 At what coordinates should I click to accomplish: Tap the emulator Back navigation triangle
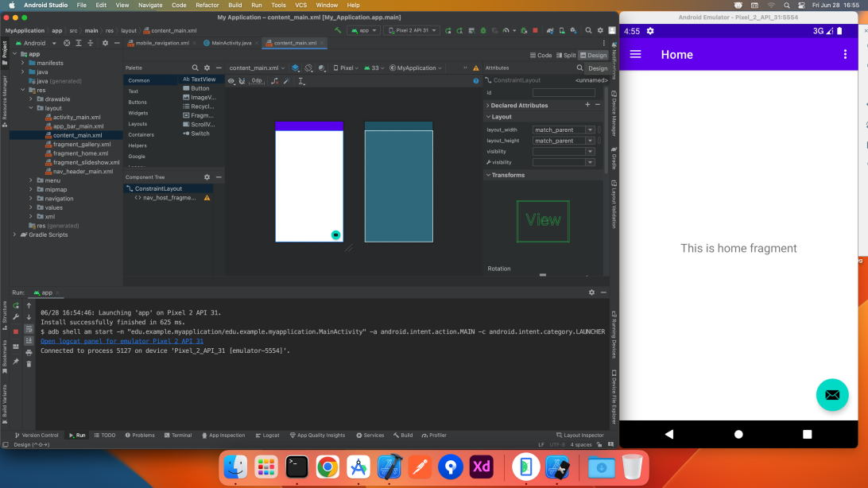click(669, 434)
